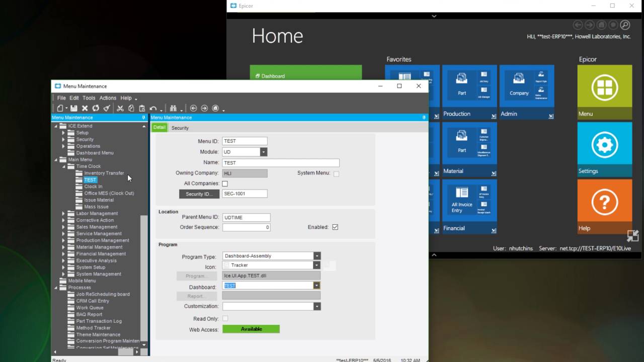Paste using the clipboard toolbar icon
Viewport: 644px width, 362px height.
[142, 108]
